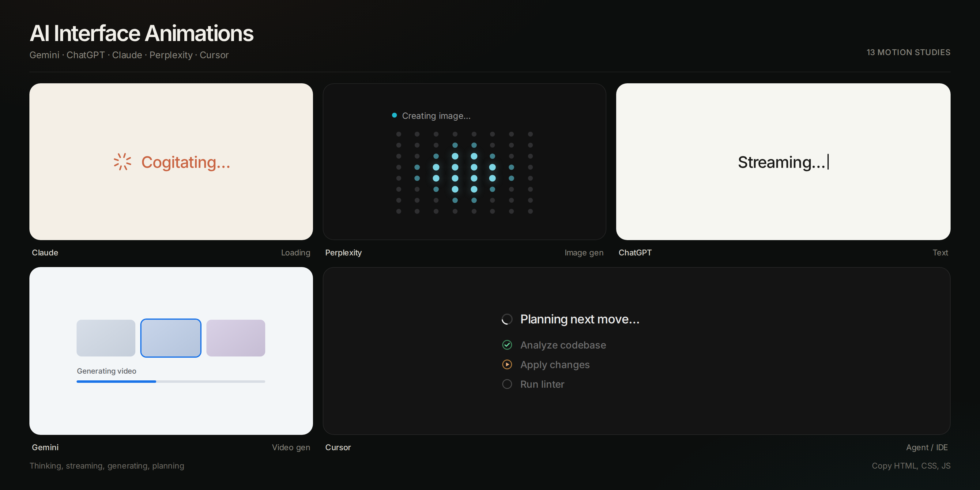Click the orange play icon by Apply changes
The width and height of the screenshot is (980, 490).
(507, 364)
